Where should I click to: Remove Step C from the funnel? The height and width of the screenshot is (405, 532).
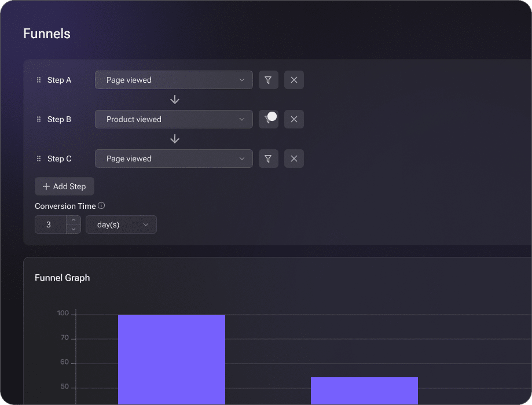click(x=294, y=159)
